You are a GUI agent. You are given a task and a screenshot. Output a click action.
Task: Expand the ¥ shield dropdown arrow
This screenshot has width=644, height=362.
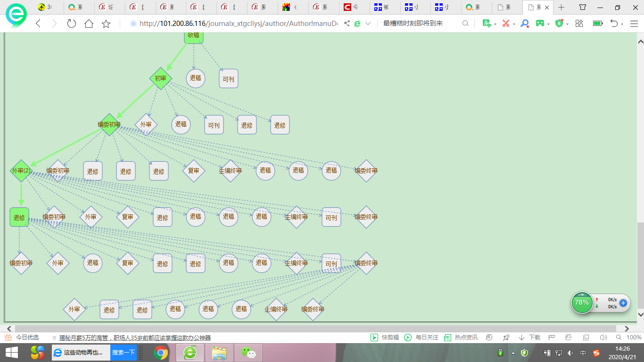567,24
